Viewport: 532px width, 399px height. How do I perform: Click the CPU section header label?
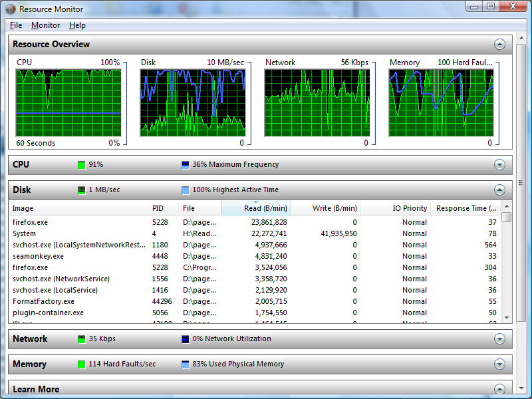pos(21,164)
